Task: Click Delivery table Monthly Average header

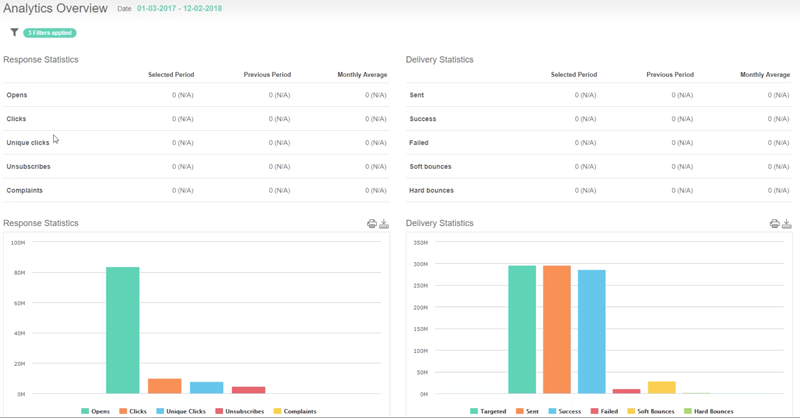Action: (x=765, y=75)
